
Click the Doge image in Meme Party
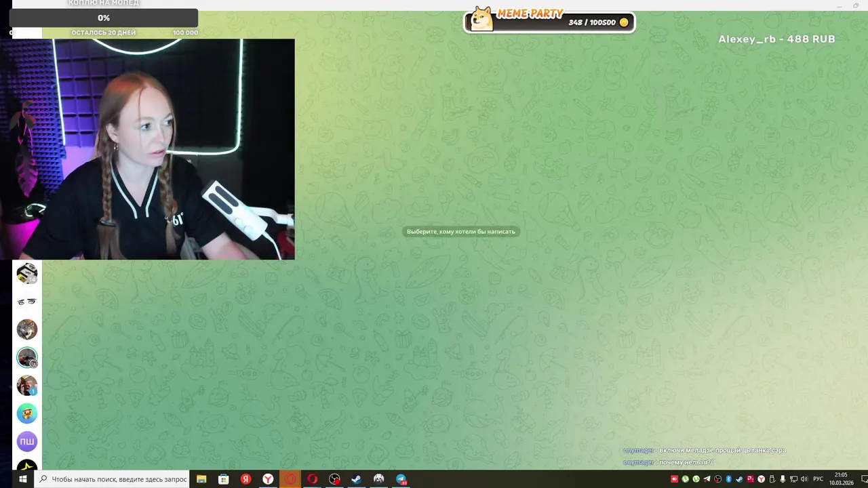[482, 19]
